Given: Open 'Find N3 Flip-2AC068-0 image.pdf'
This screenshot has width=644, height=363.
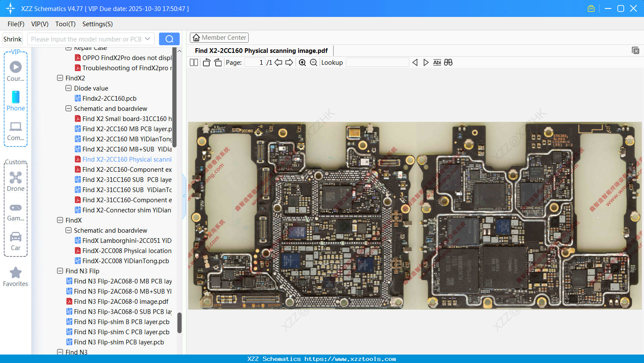Looking at the screenshot, I should click(x=117, y=301).
